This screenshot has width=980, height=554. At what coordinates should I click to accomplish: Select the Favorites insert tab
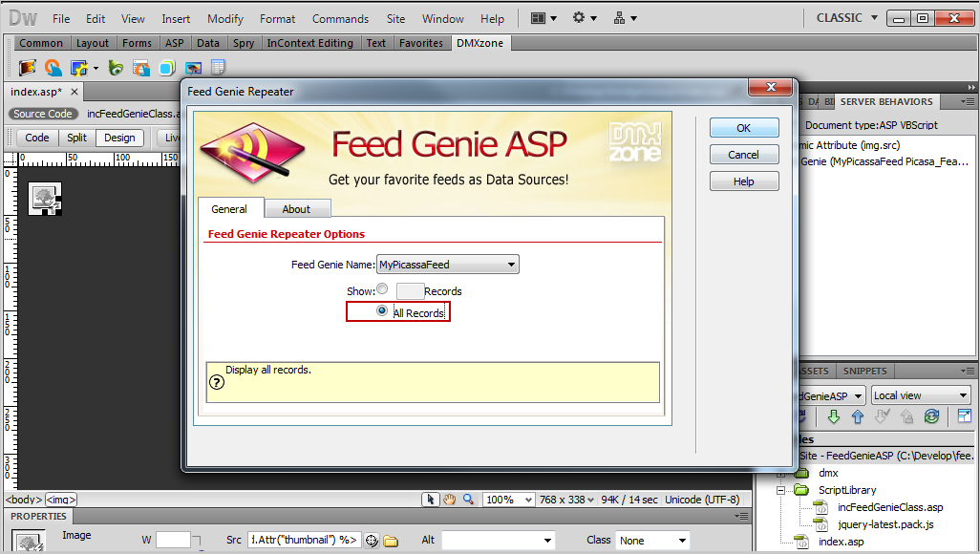421,43
